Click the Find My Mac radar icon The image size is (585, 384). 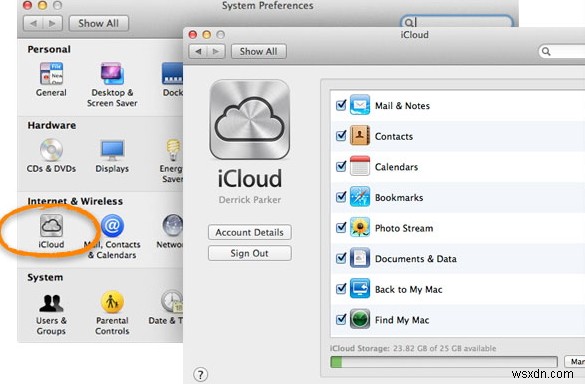tap(360, 319)
